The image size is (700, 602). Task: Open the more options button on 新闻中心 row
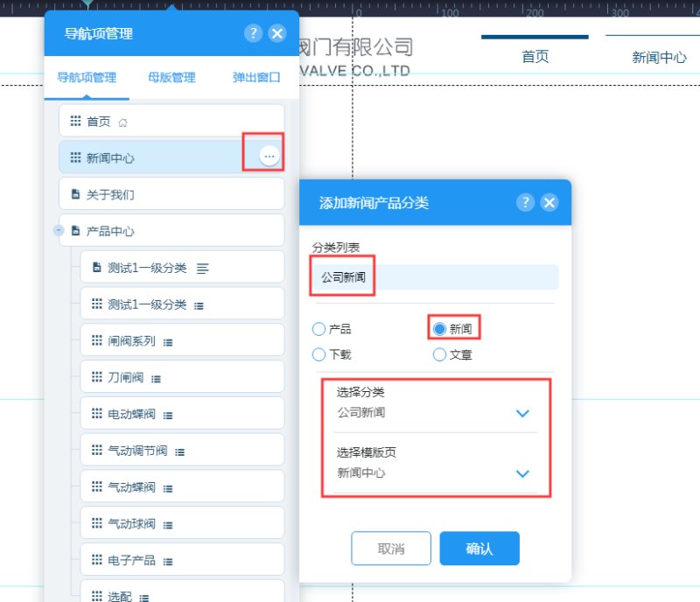click(x=269, y=157)
